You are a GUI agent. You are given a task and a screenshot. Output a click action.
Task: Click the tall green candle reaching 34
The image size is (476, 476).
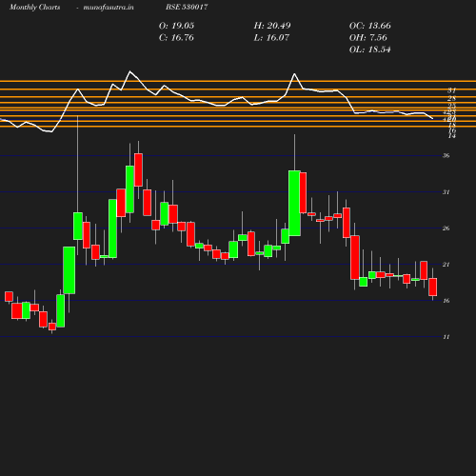coord(294,203)
